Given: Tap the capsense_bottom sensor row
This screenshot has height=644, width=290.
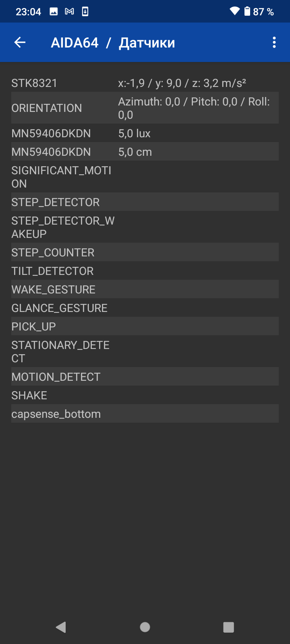Looking at the screenshot, I should [x=145, y=414].
